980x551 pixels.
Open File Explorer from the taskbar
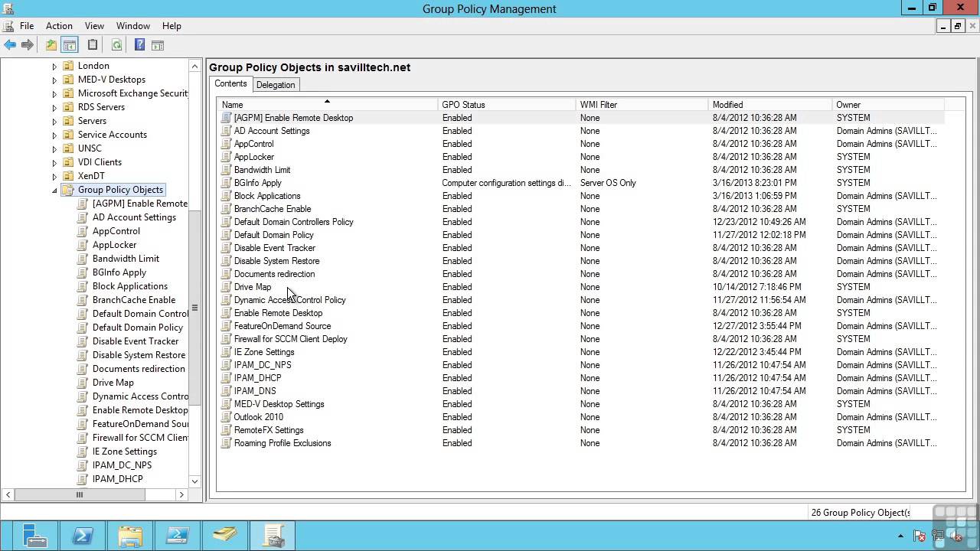point(130,535)
